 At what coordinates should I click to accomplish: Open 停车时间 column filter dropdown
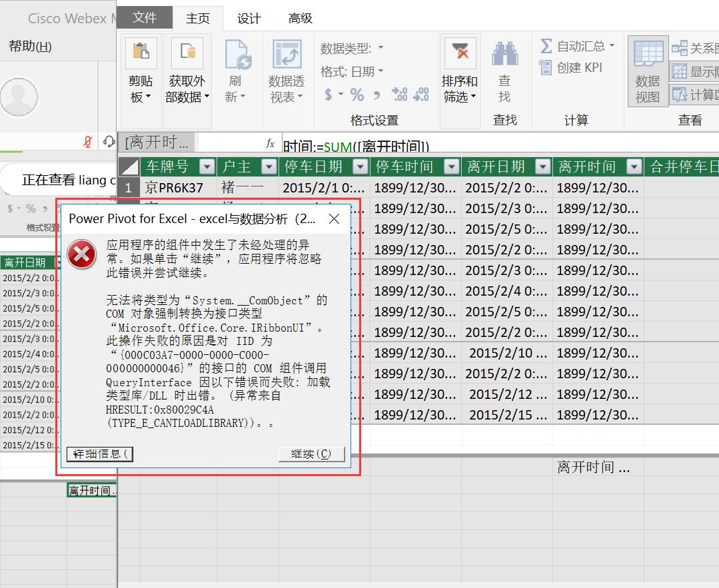452,167
